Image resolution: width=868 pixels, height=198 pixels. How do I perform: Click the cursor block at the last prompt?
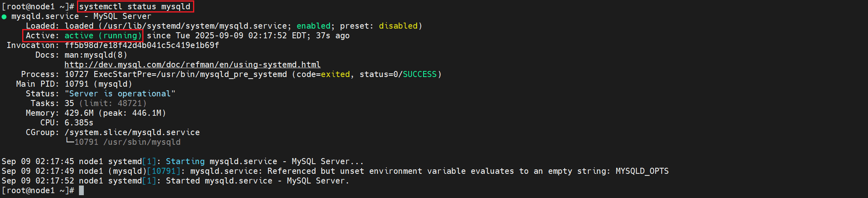click(x=81, y=190)
